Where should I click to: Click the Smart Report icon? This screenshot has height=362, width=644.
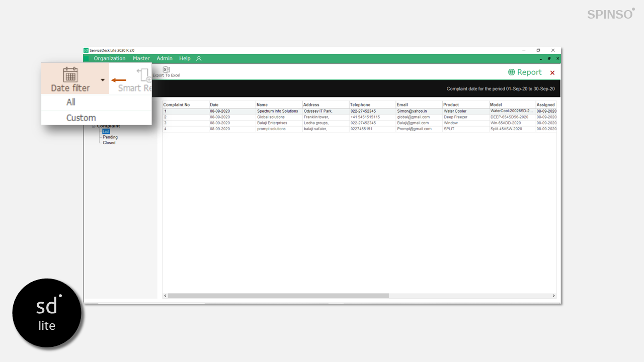(143, 75)
